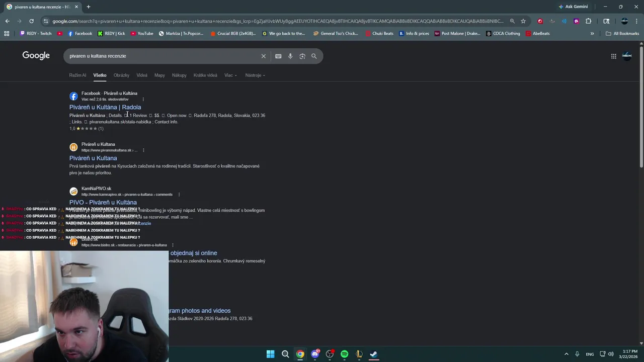Open the Side panel search icon
This screenshot has width=644, height=362.
(x=606, y=21)
